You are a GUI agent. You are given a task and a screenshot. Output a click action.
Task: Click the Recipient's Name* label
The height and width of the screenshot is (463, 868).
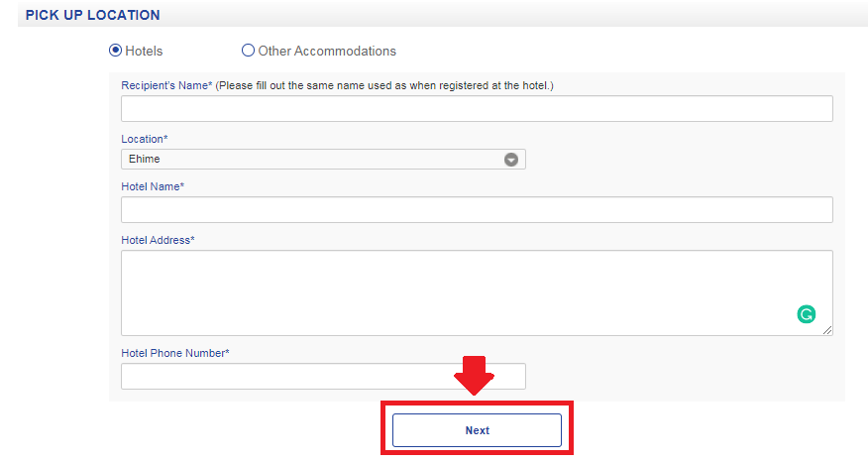pos(166,85)
